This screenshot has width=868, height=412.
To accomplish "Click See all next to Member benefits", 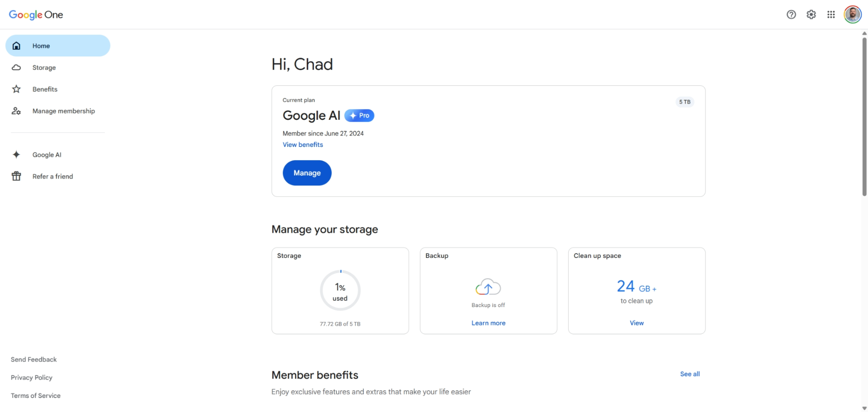I will click(690, 374).
